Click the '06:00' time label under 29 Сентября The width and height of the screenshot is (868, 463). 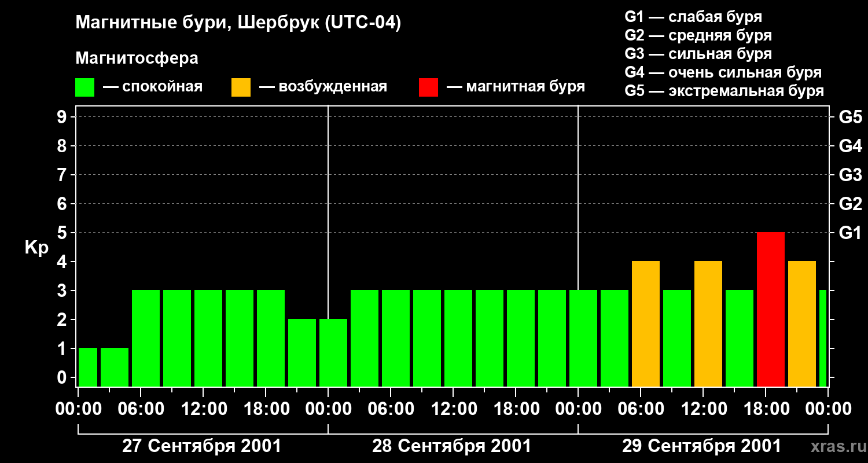[x=641, y=409]
